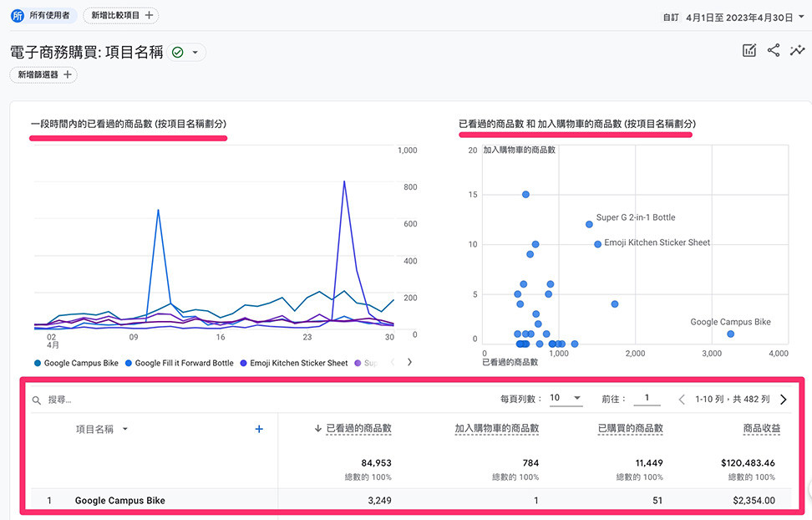
Task: Click the 所有使用者 segment chip
Action: point(43,16)
